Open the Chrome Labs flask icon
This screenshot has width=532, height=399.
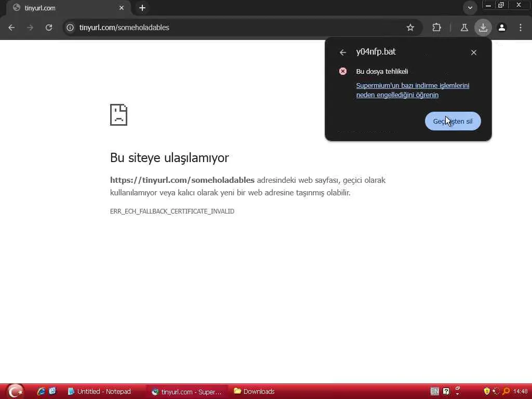[464, 28]
